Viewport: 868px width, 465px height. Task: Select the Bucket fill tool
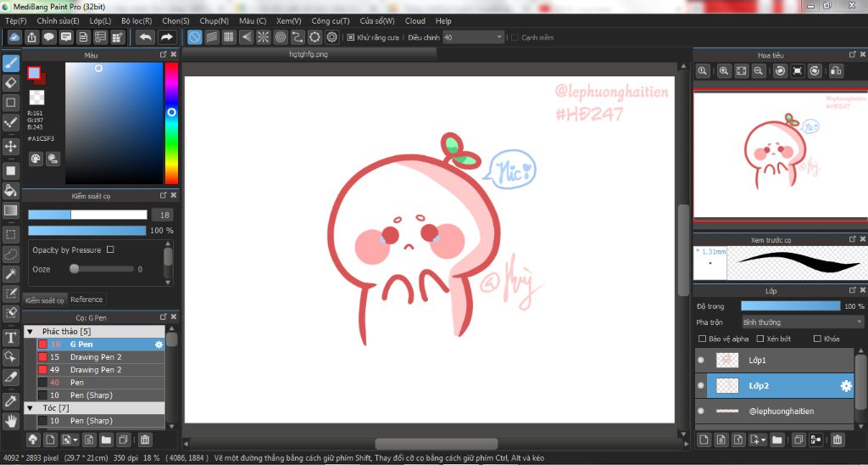tap(11, 190)
